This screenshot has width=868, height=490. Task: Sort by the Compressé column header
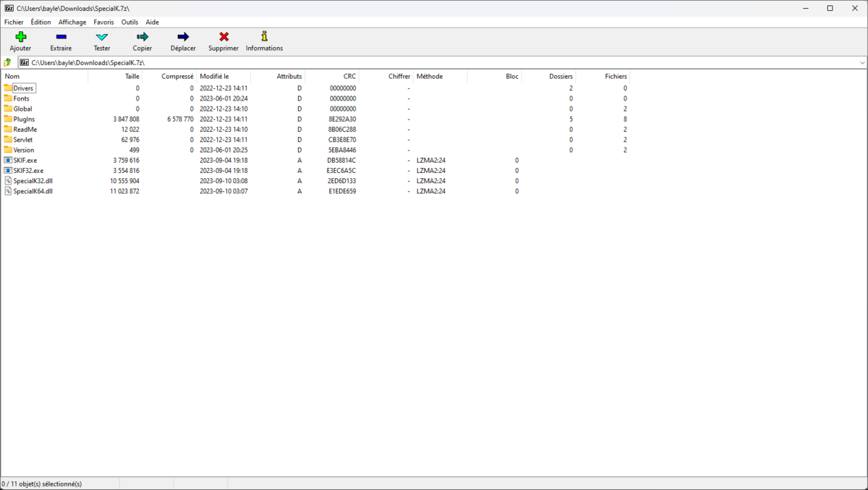(x=169, y=76)
